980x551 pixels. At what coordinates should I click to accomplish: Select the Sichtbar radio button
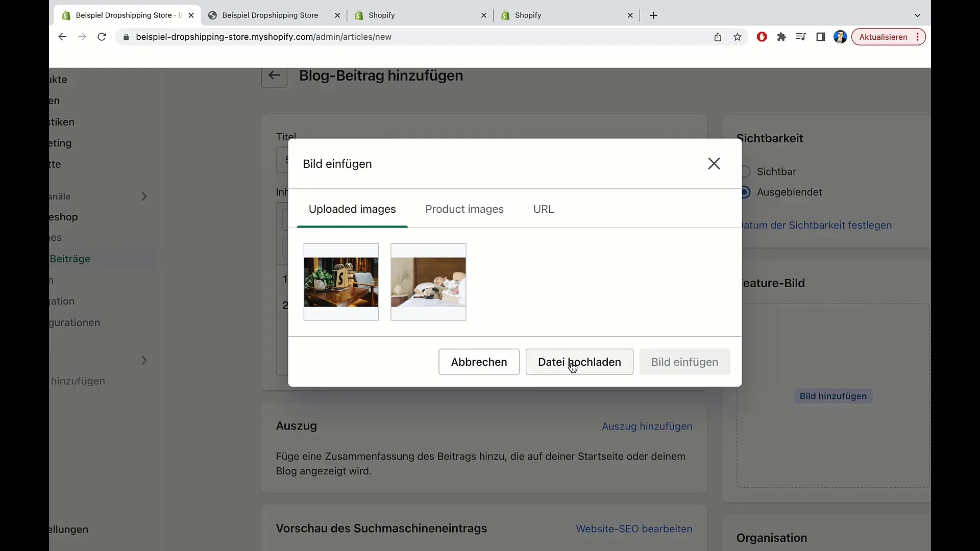(x=745, y=171)
